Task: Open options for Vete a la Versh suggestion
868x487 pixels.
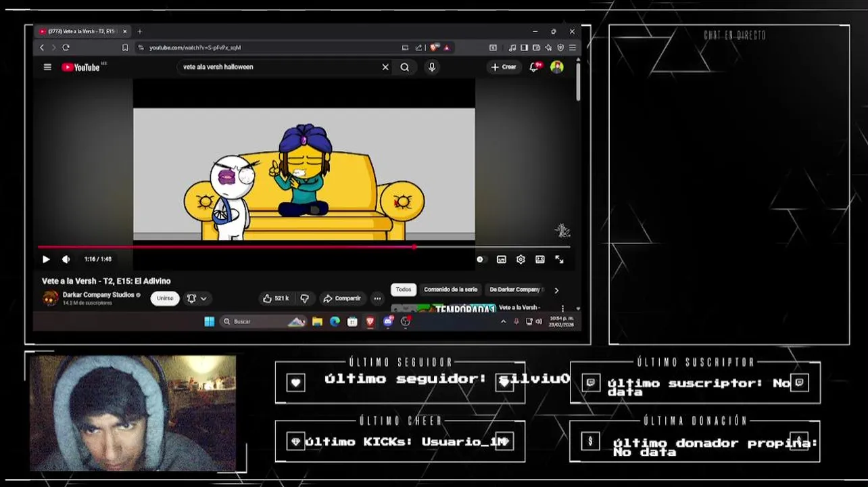Action: click(562, 308)
